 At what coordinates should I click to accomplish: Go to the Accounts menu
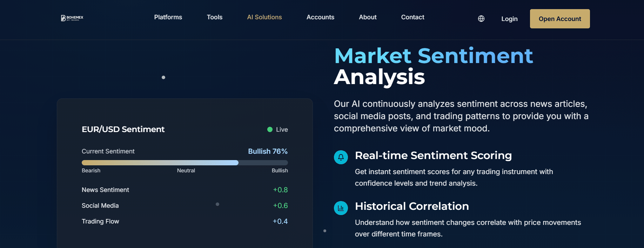pos(320,17)
